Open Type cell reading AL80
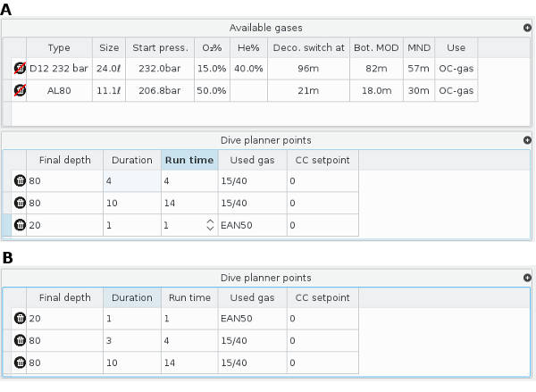 [x=58, y=91]
